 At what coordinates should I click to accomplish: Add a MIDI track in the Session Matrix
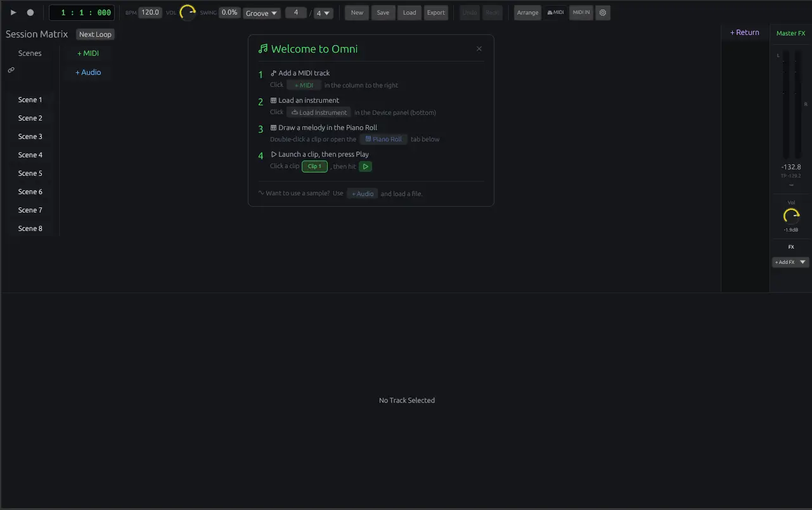88,53
